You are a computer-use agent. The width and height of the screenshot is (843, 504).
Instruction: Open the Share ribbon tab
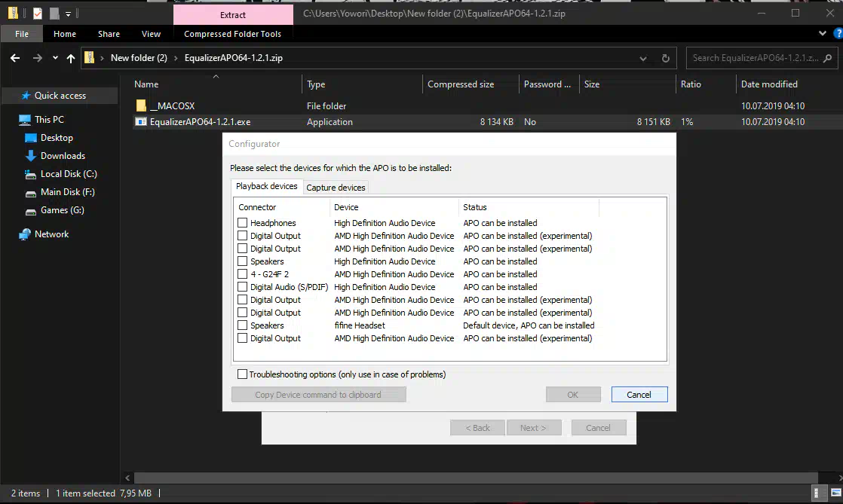pyautogui.click(x=109, y=34)
